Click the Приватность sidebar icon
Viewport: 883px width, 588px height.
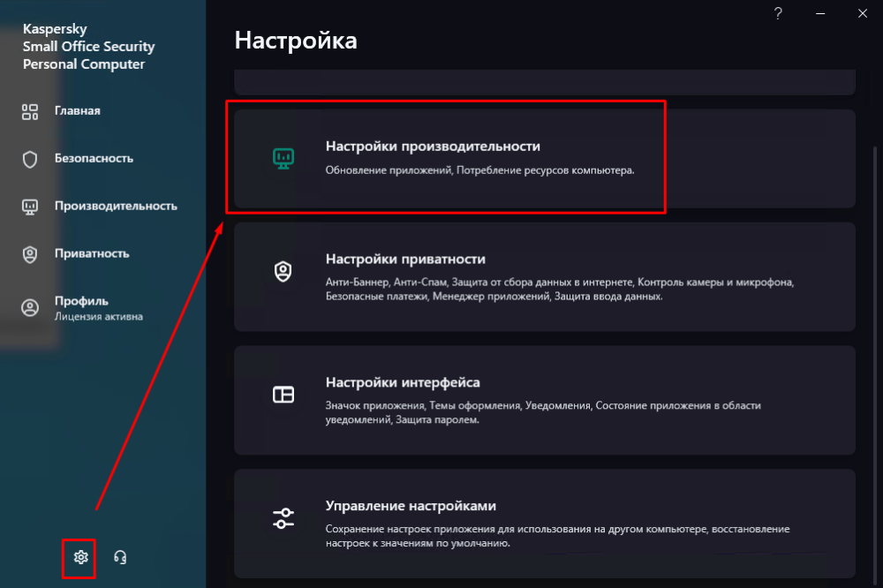click(30, 254)
